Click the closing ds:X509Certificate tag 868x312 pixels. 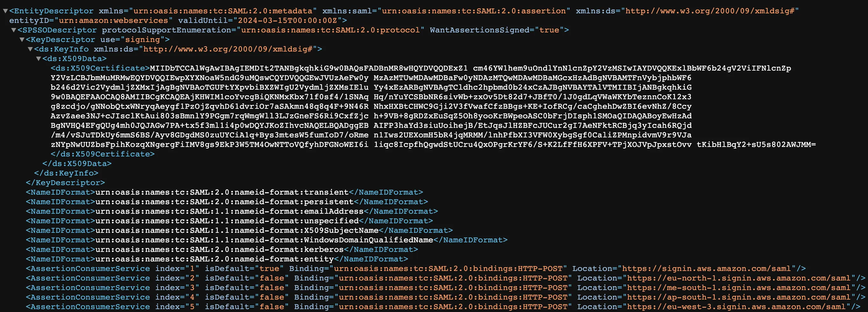[x=103, y=154]
